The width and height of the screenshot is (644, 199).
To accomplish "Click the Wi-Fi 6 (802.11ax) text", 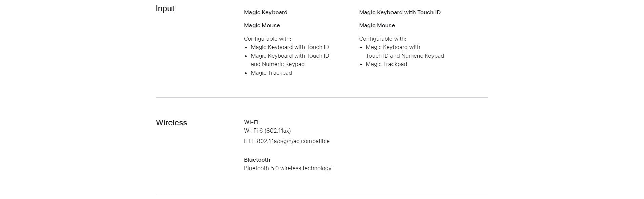I will tap(267, 131).
